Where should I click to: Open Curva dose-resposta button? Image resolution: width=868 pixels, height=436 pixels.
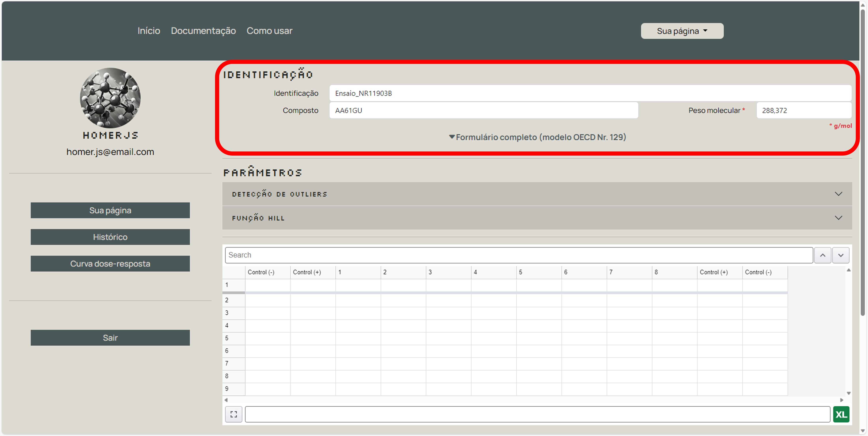coord(110,263)
